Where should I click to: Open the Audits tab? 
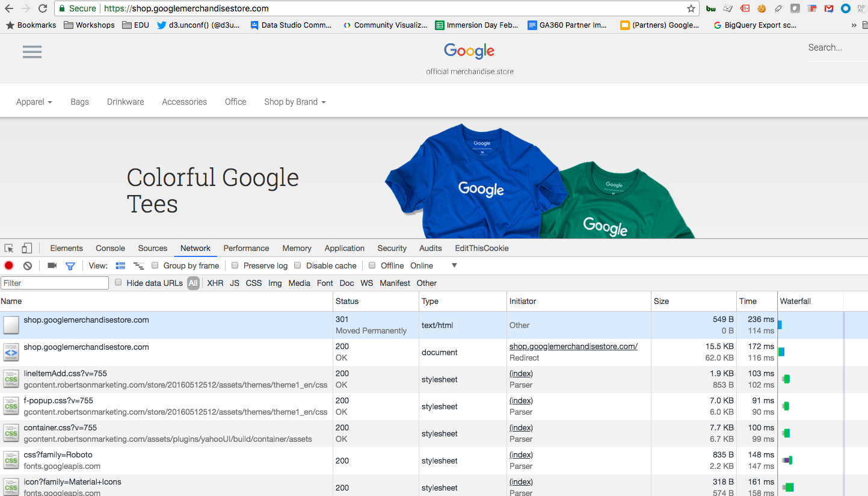tap(430, 248)
